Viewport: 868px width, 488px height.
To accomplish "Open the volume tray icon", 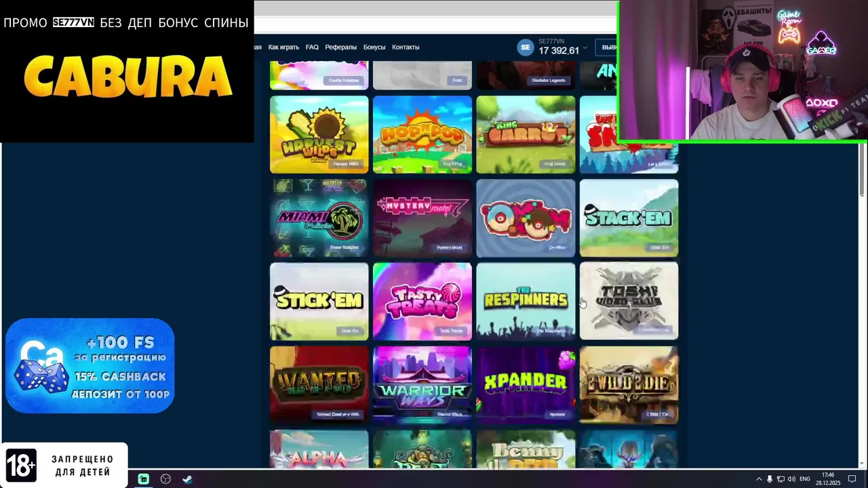I will [791, 479].
